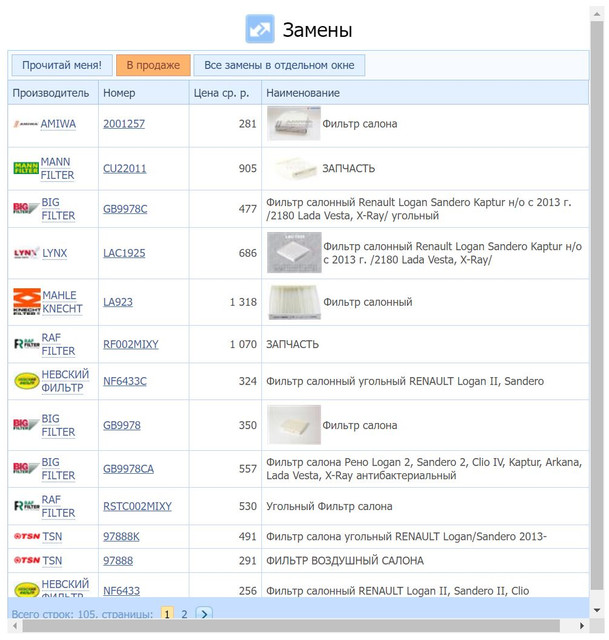Sort by Цена ср. р. column header
This screenshot has width=609, height=640.
click(225, 93)
